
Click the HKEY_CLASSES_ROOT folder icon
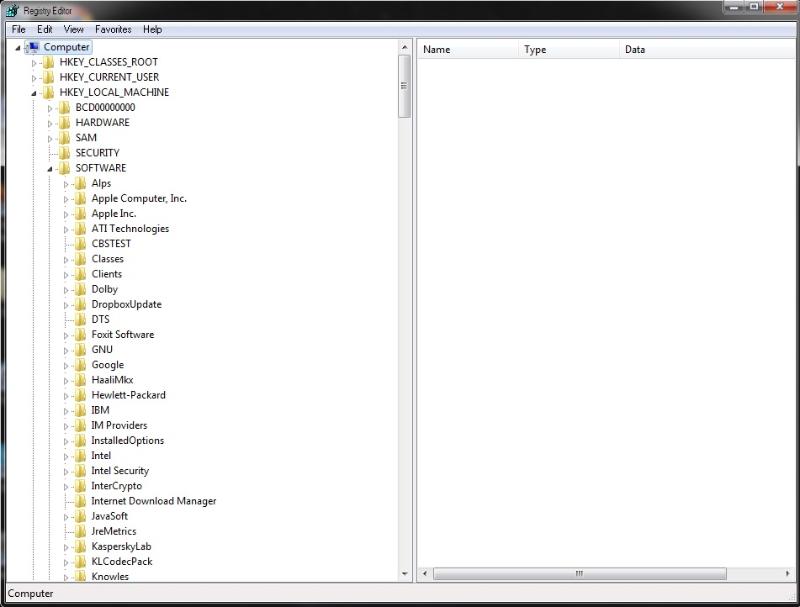[49, 62]
